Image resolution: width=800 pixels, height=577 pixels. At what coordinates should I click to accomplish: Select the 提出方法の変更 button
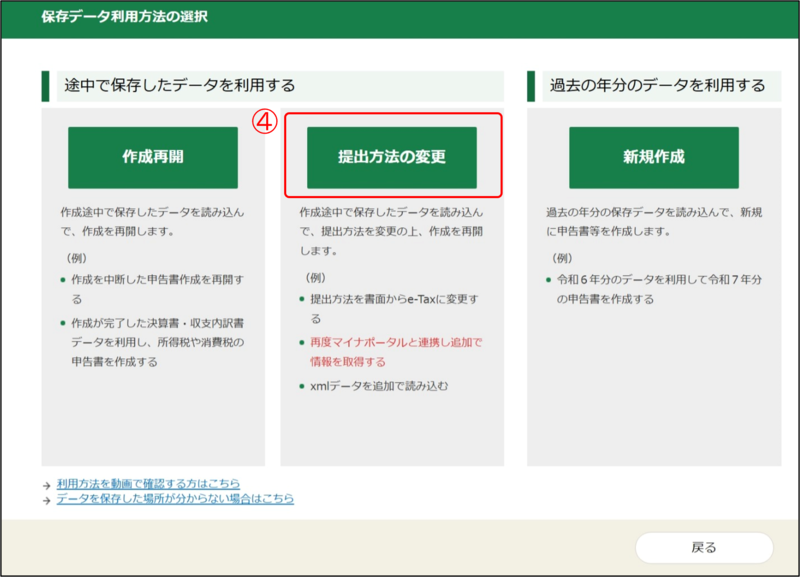391,158
